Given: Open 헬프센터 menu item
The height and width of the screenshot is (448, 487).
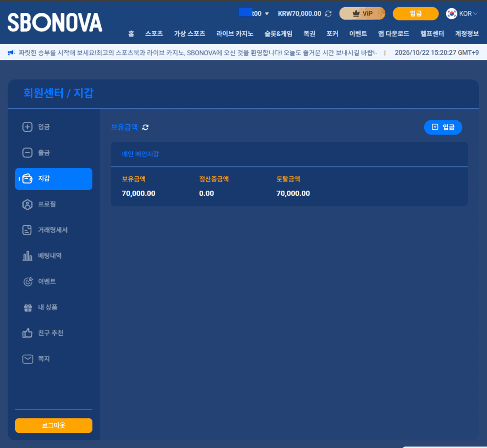Looking at the screenshot, I should [432, 34].
